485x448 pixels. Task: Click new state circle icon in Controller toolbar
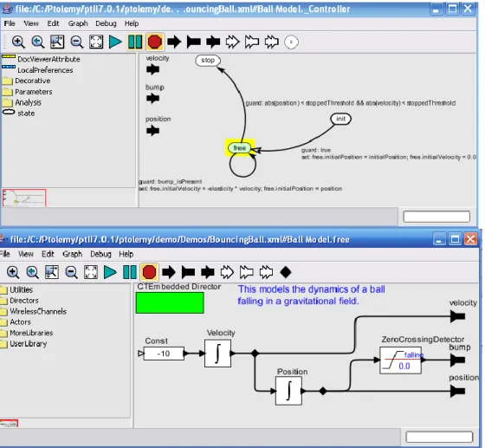click(291, 42)
